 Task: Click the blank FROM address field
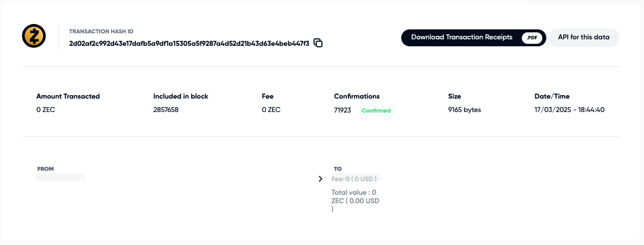coord(60,177)
